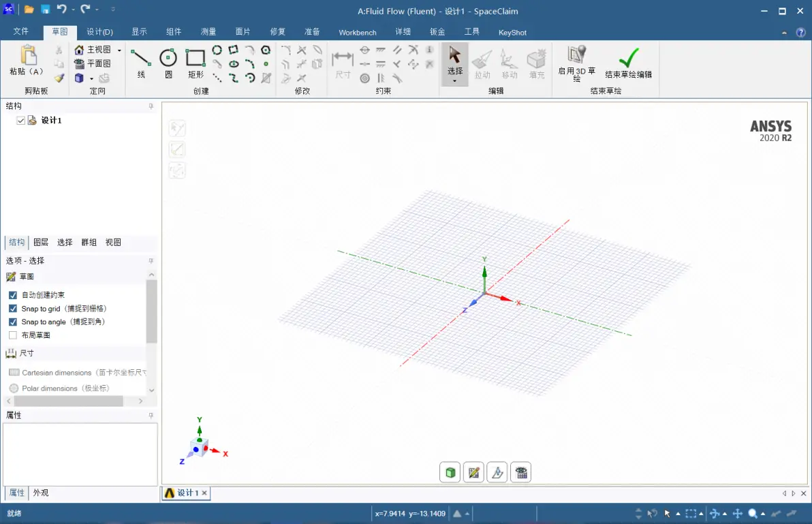Click the Help question mark icon

coord(800,33)
